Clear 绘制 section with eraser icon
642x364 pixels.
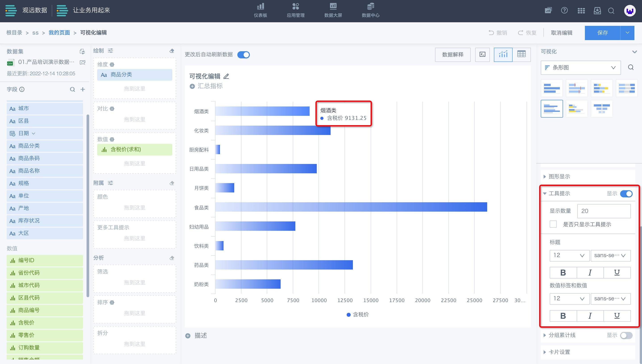coord(172,51)
